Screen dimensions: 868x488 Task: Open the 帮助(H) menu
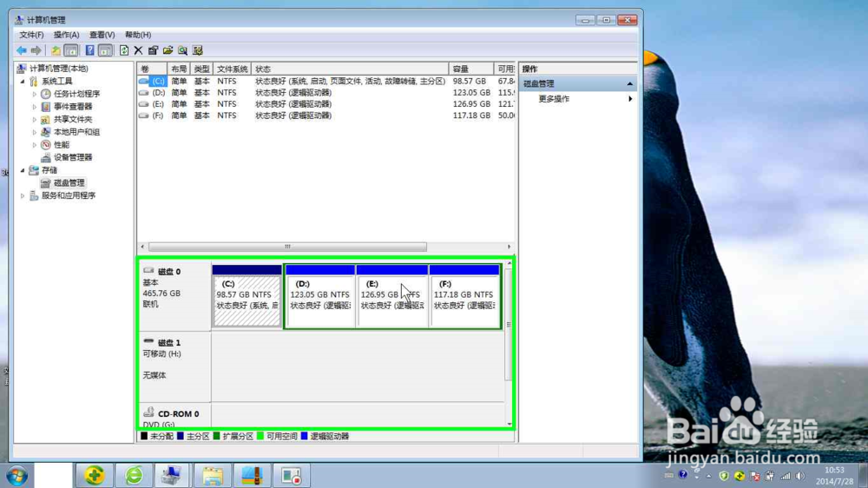[x=138, y=35]
